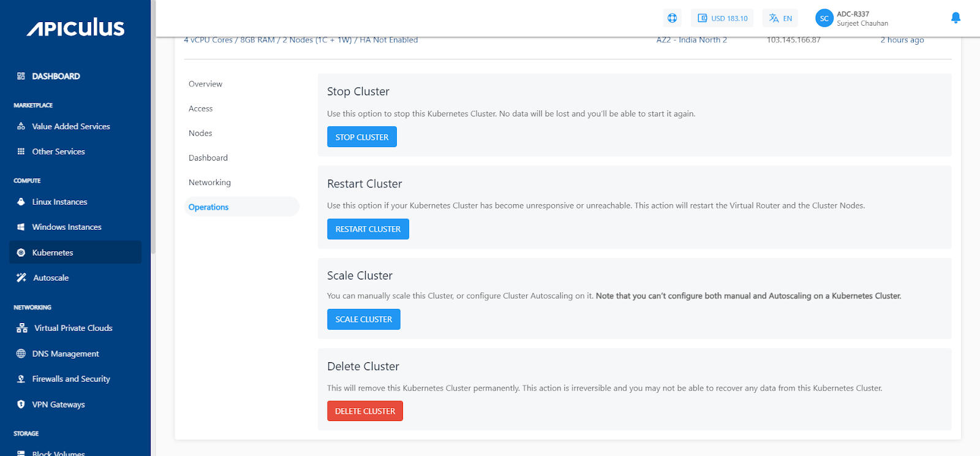
Task: Select the Operations tab
Action: pos(241,207)
